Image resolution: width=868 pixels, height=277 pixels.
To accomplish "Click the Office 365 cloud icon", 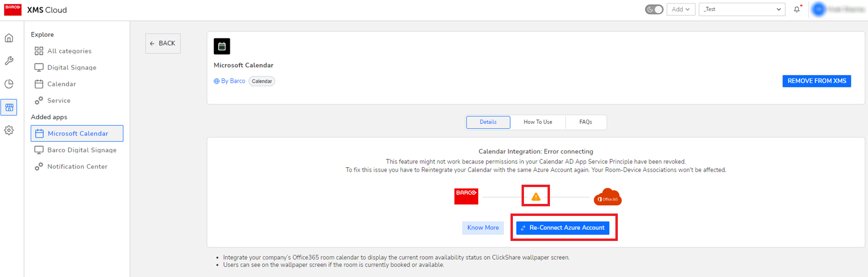I will 607,197.
